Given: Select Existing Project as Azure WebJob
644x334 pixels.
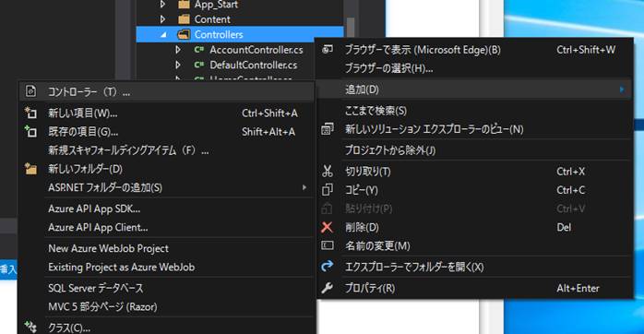Looking at the screenshot, I should (x=167, y=267).
